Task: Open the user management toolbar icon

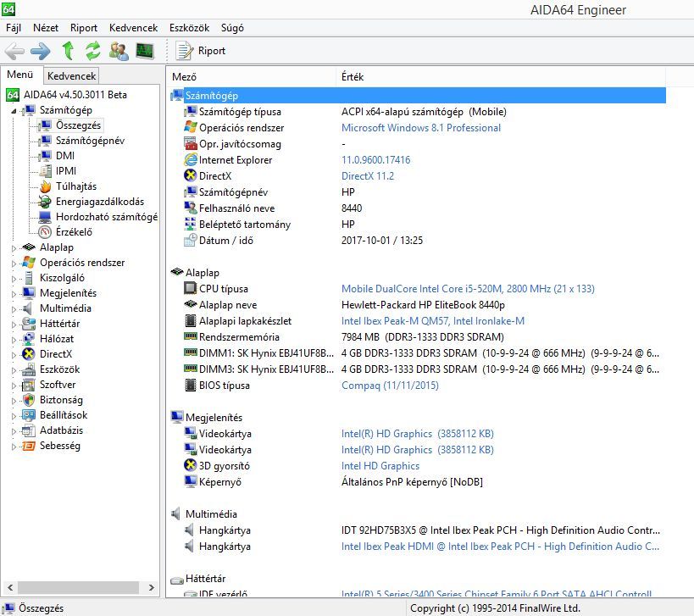Action: coord(119,51)
